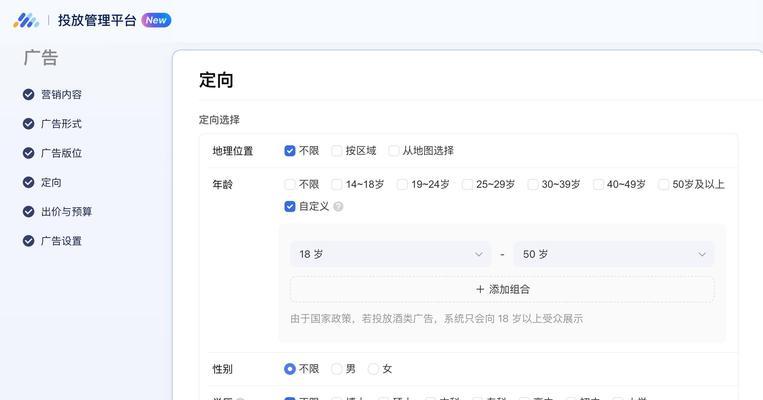
Task: Click the 广告 sidebar heading
Action: coord(41,58)
